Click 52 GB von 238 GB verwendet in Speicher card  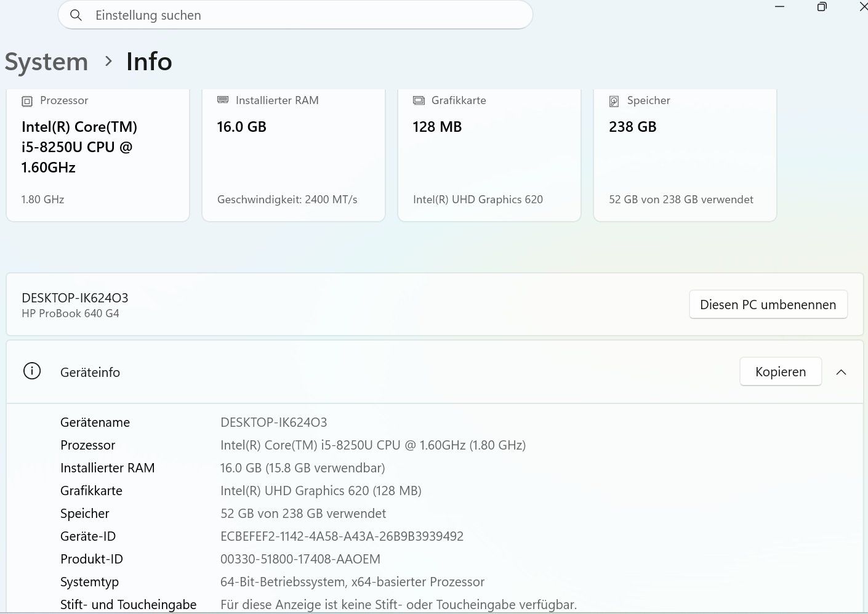681,200
